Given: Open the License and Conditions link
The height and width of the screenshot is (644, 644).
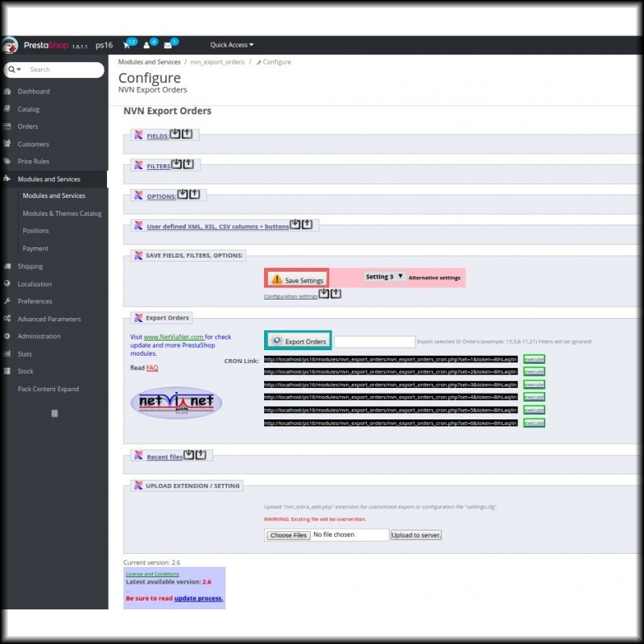Looking at the screenshot, I should coord(152,574).
